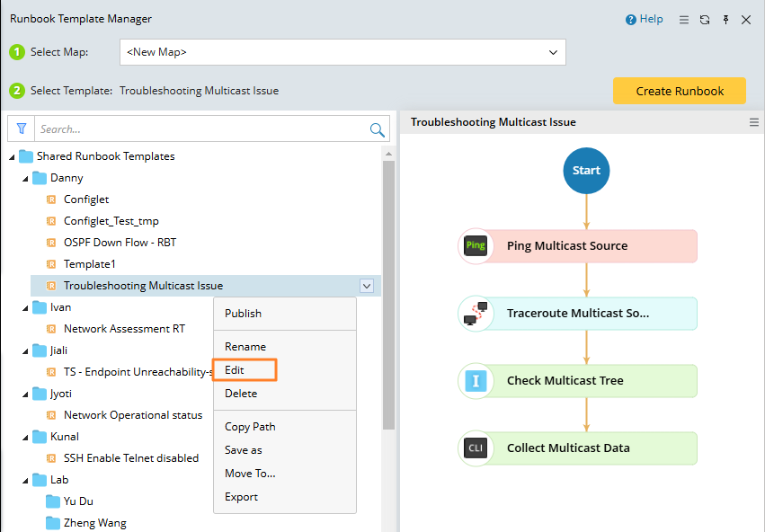Click the Help question mark icon
Image resolution: width=765 pixels, height=532 pixels.
coord(630,20)
